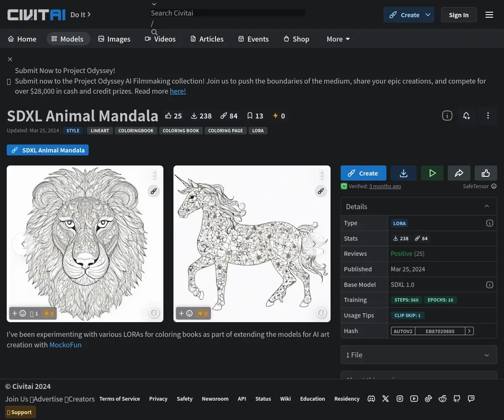Follow the MockoFun link in description
The height and width of the screenshot is (420, 504).
pos(66,345)
